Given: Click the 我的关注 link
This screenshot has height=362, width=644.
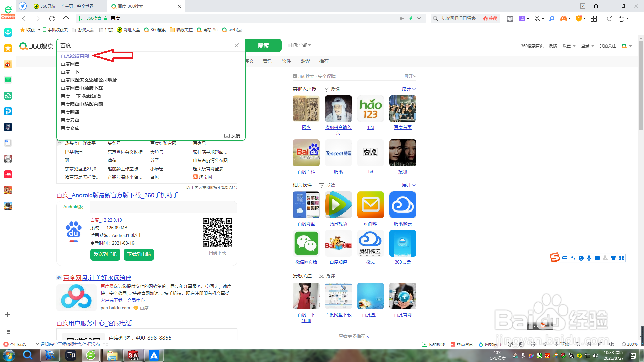Looking at the screenshot, I should (x=608, y=46).
